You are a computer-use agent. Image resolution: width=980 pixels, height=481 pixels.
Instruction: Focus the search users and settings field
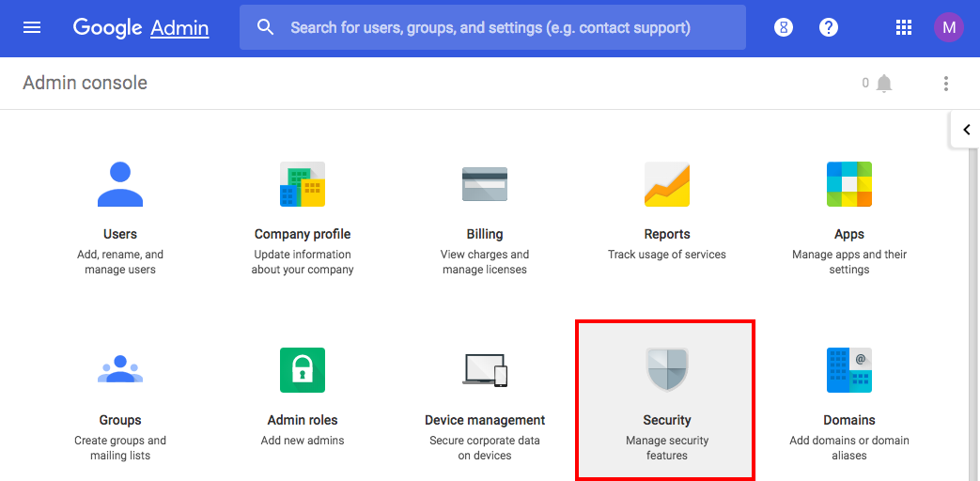tap(492, 27)
